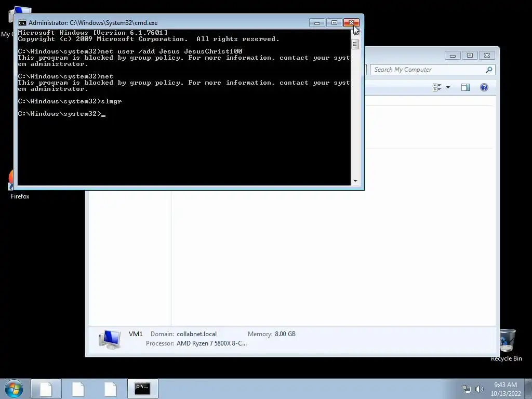Open the second blank-page taskbar item
The image size is (532, 399).
[x=78, y=389]
